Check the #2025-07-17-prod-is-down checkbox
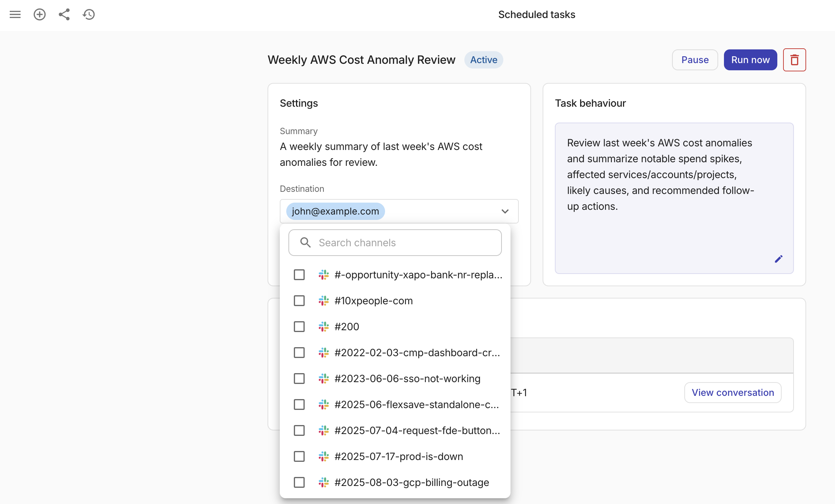Screen dimensions: 835x504 [299, 456]
